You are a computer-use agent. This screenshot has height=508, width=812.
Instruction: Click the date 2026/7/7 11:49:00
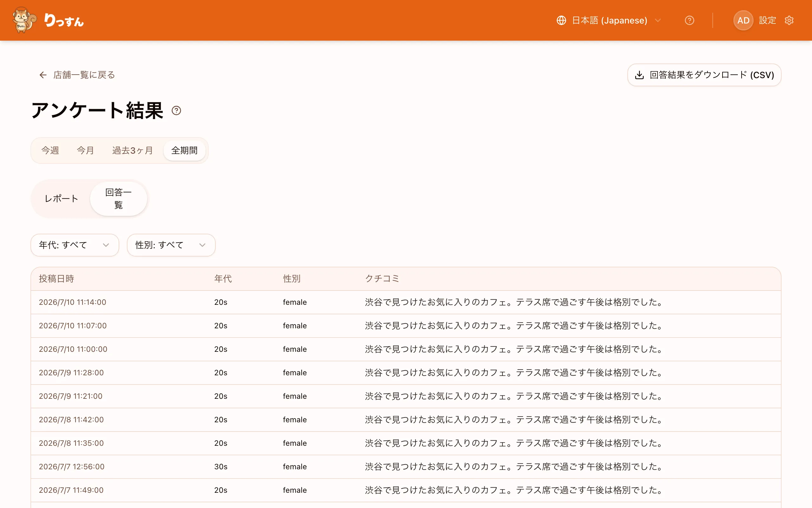click(71, 490)
